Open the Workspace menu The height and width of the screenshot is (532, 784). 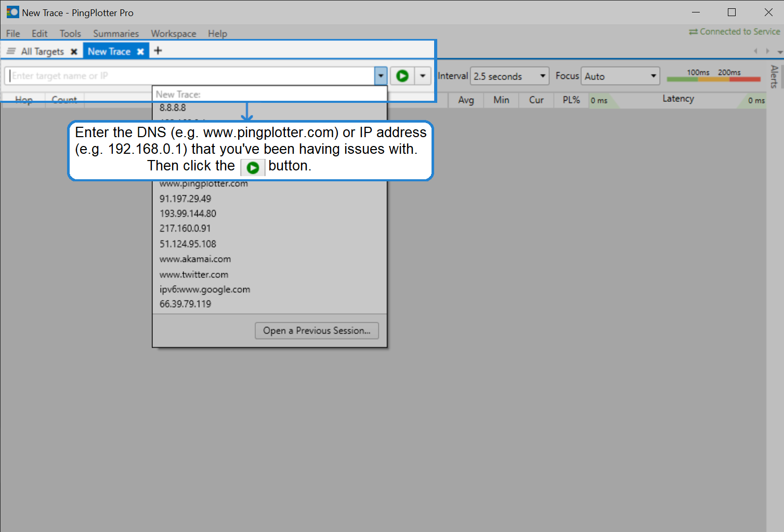[173, 34]
